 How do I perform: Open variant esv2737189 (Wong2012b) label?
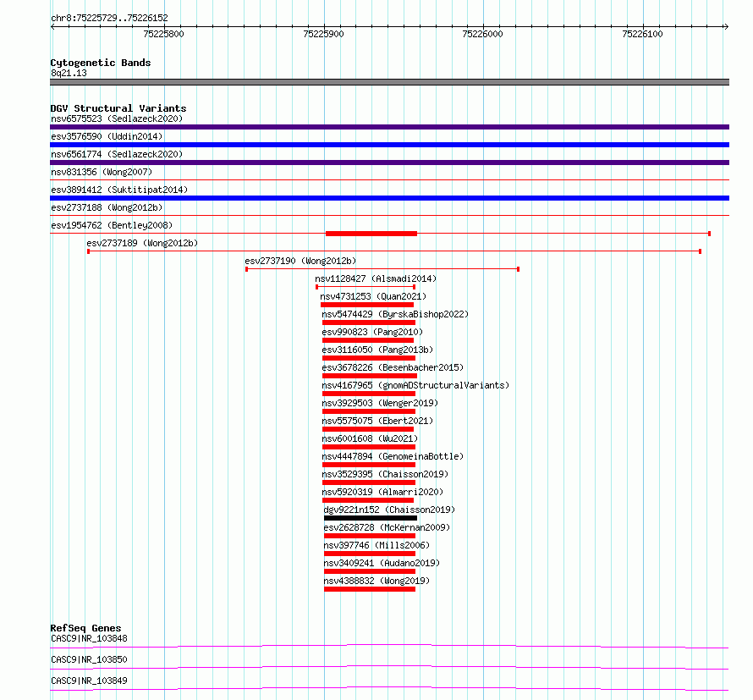pos(142,243)
